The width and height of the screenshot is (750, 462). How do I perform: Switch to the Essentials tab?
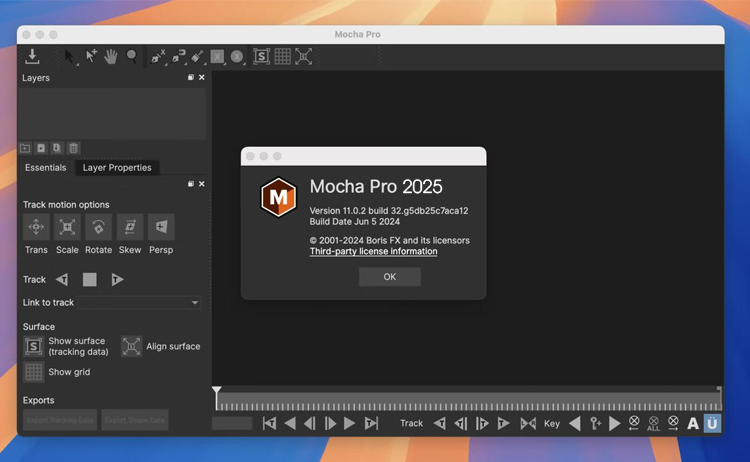[x=45, y=168]
